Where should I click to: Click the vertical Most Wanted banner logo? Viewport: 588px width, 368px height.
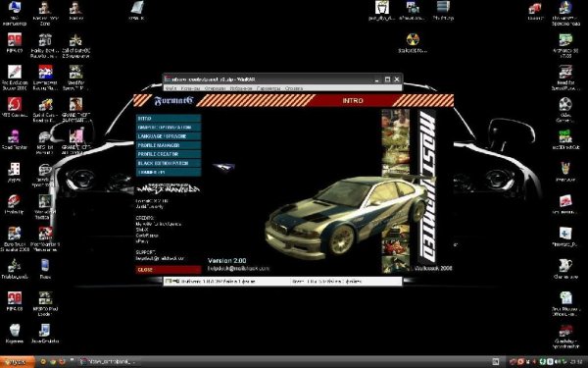click(x=426, y=187)
